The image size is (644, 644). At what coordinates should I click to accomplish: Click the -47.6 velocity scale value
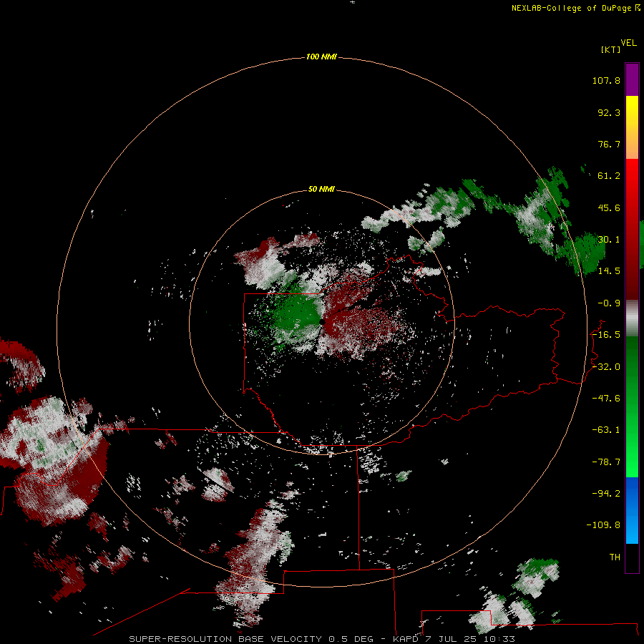click(x=606, y=399)
